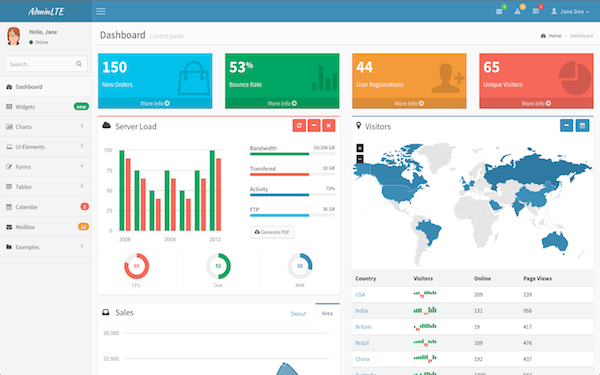Open the Visitors calendar date range button
This screenshot has height=375, width=600.
point(582,126)
